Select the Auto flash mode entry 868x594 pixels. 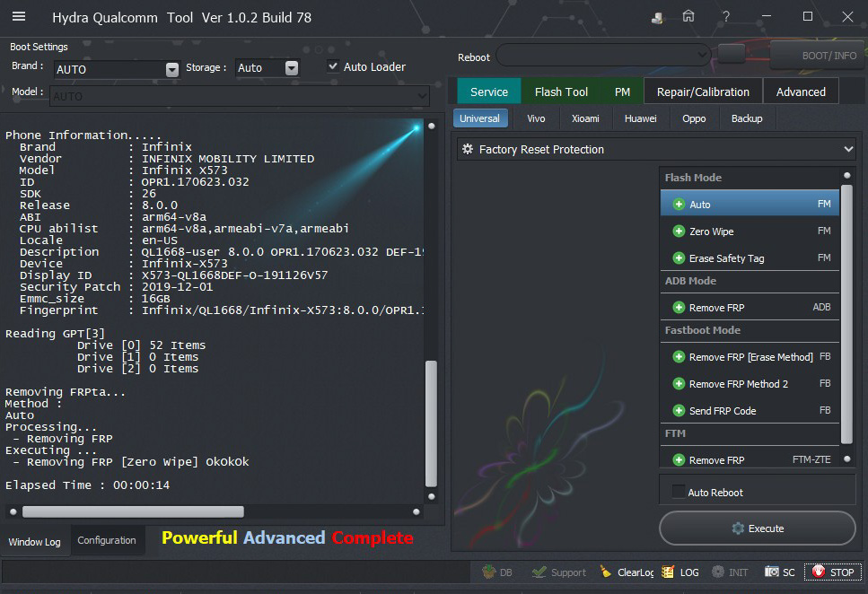(750, 204)
